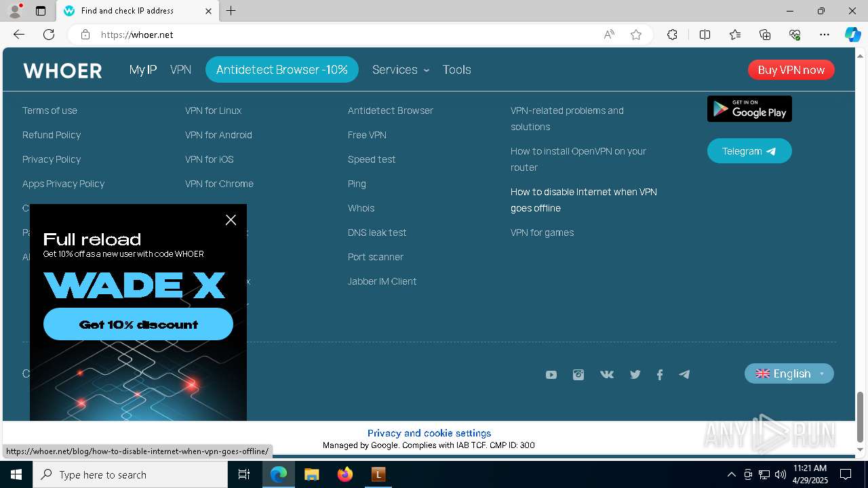Viewport: 868px width, 488px height.
Task: Click the Windows Start button
Action: [16, 474]
